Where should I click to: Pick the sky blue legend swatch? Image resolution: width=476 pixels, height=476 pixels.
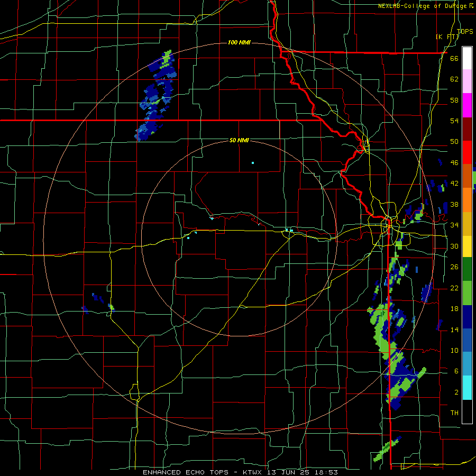pos(467,364)
